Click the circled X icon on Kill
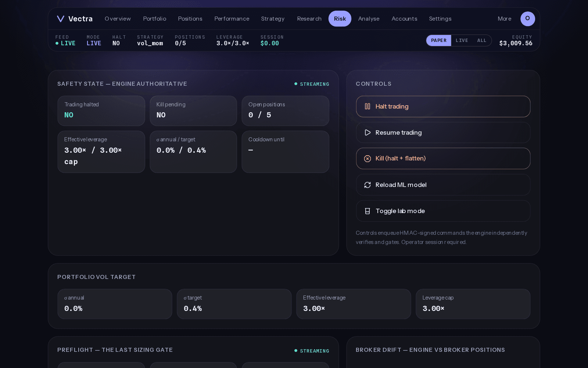This screenshot has width=588, height=368. click(367, 159)
